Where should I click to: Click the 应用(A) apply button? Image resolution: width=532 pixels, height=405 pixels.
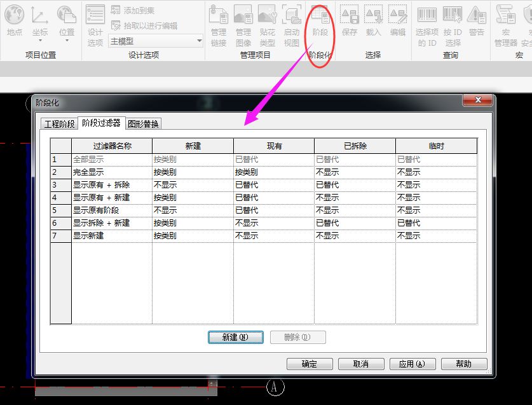(x=413, y=364)
